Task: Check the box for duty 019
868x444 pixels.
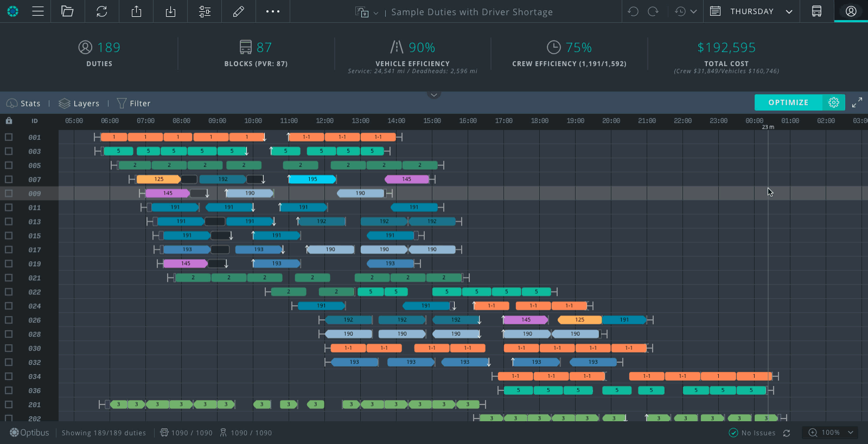Action: tap(9, 264)
